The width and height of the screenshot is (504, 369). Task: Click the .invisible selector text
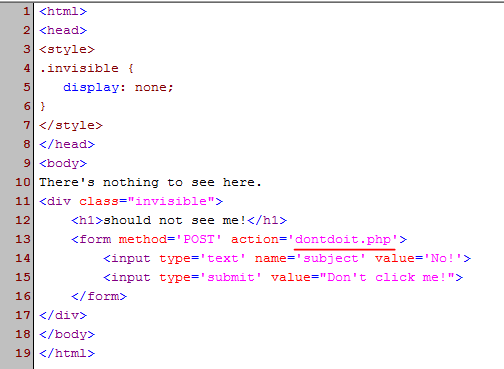pyautogui.click(x=79, y=68)
